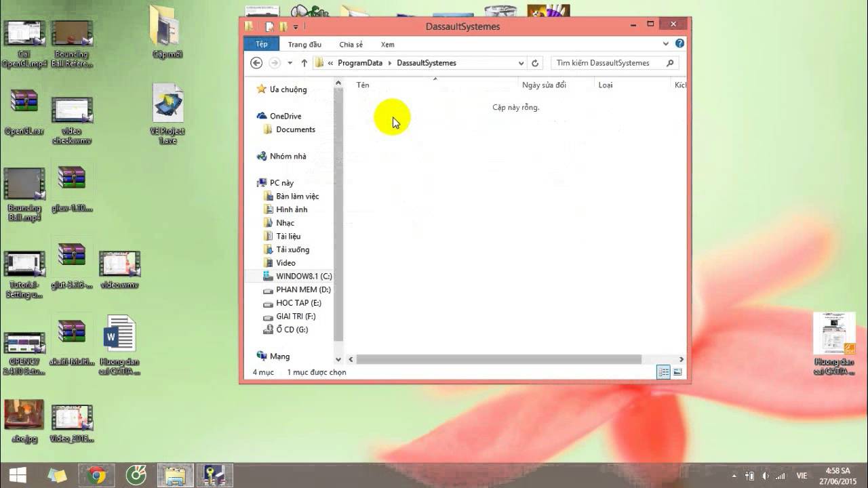Viewport: 868px width, 488px height.
Task: Select the video check.wmv desktop file
Action: tap(72, 121)
